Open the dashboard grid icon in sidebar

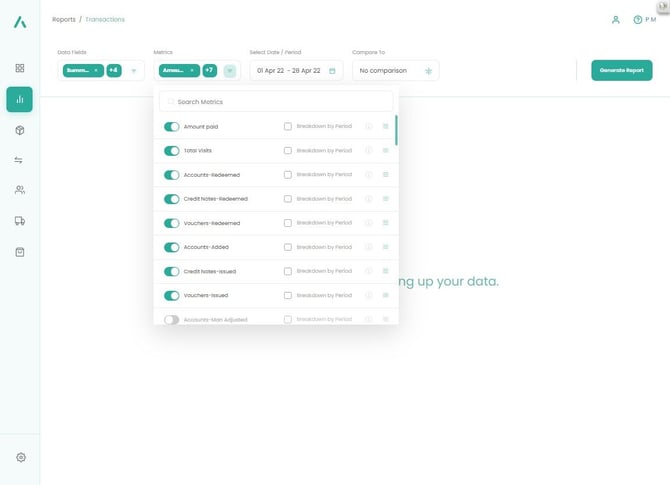coord(19,68)
